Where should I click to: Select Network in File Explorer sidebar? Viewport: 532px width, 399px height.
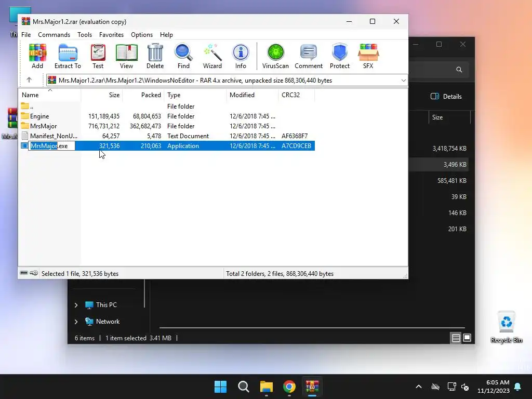pos(108,321)
